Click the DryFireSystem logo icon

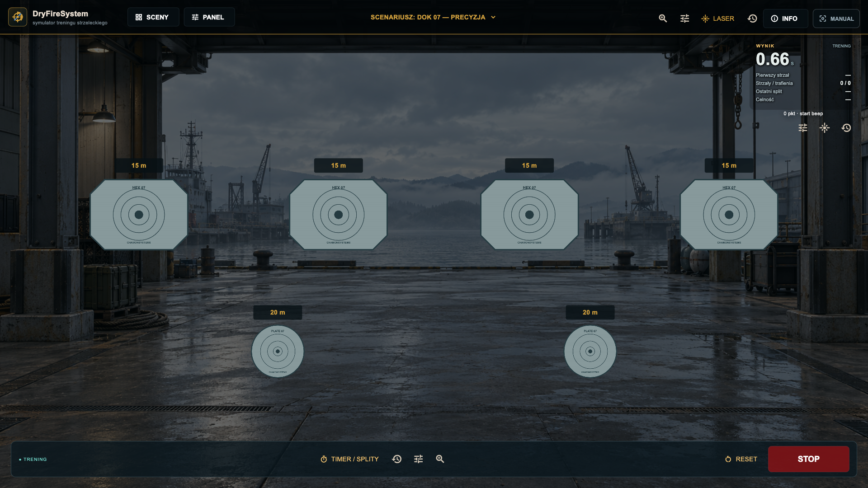(18, 17)
